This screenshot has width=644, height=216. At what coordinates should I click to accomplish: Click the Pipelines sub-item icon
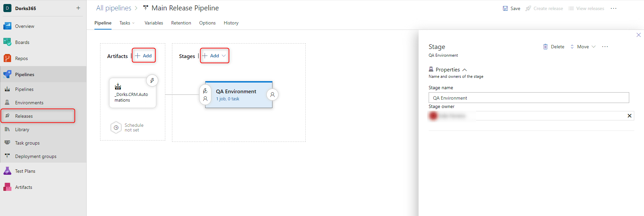tap(7, 89)
